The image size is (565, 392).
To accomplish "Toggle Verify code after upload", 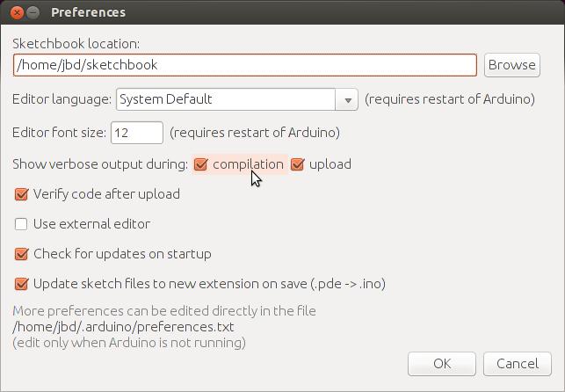I will [22, 194].
